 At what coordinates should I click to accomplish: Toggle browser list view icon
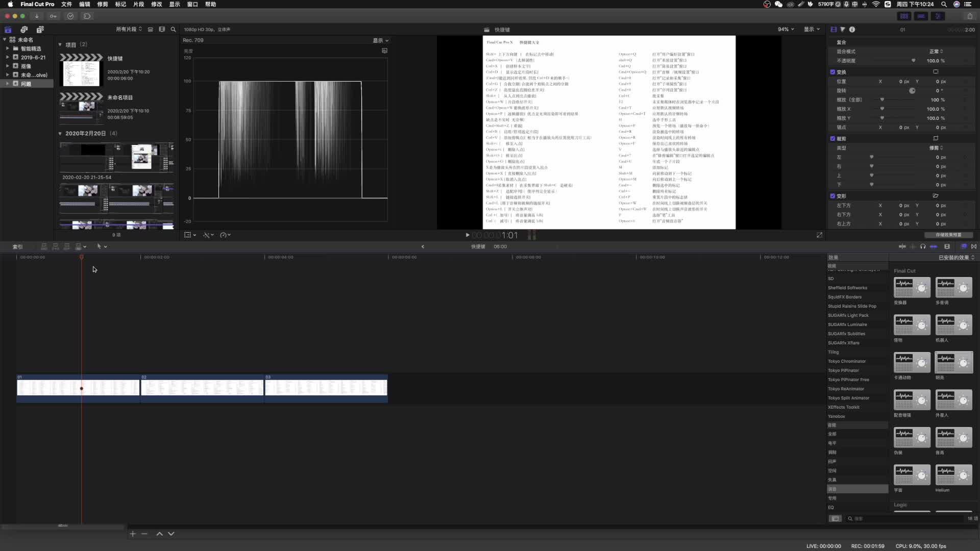tap(150, 30)
